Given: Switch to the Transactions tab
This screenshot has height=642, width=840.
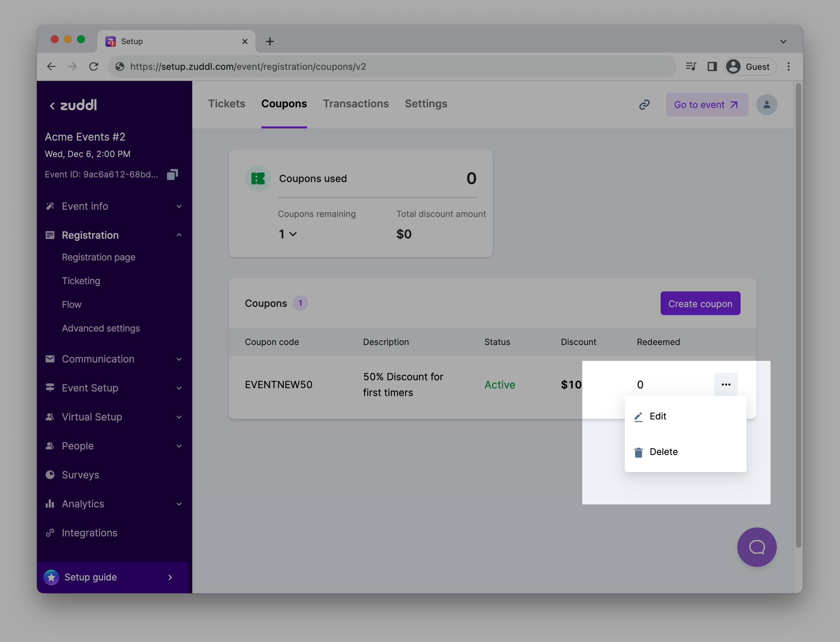Looking at the screenshot, I should coord(355,104).
